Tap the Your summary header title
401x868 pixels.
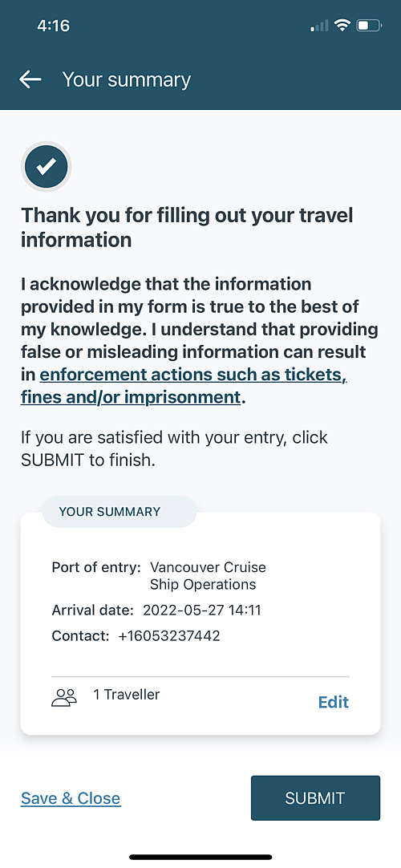coord(127,79)
